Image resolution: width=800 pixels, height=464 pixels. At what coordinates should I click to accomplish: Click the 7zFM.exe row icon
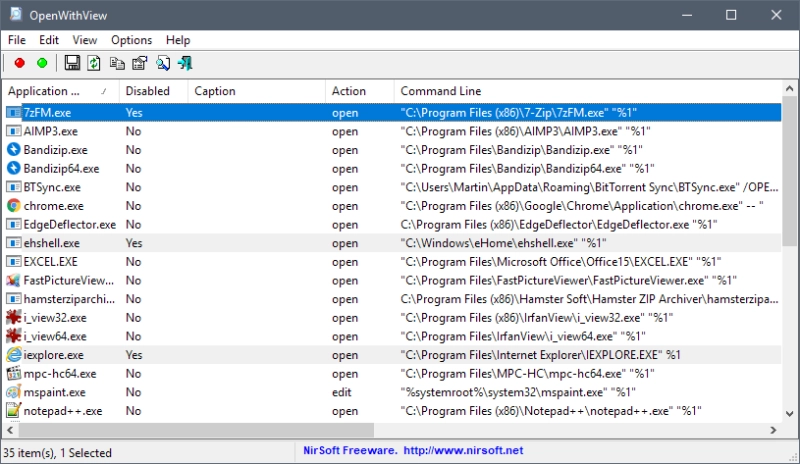pyautogui.click(x=14, y=112)
